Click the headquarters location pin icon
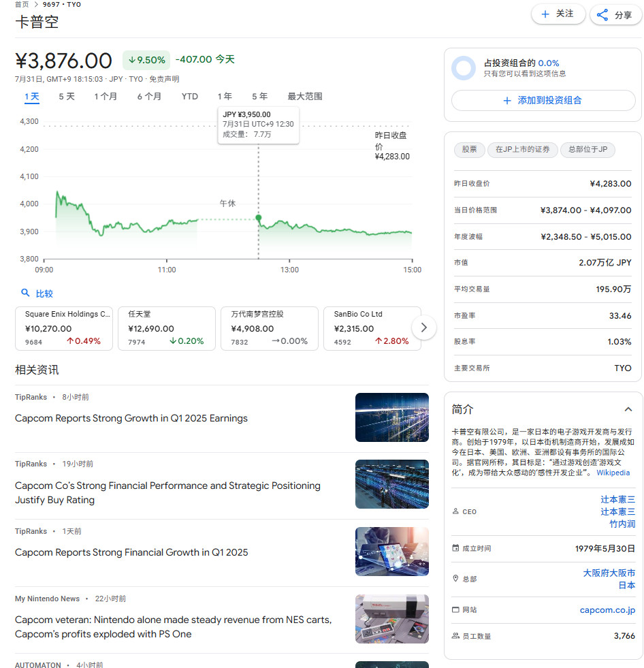 (x=455, y=579)
